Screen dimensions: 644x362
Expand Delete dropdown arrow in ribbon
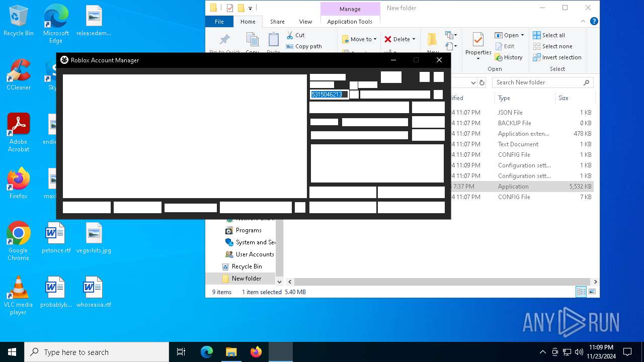pos(414,39)
